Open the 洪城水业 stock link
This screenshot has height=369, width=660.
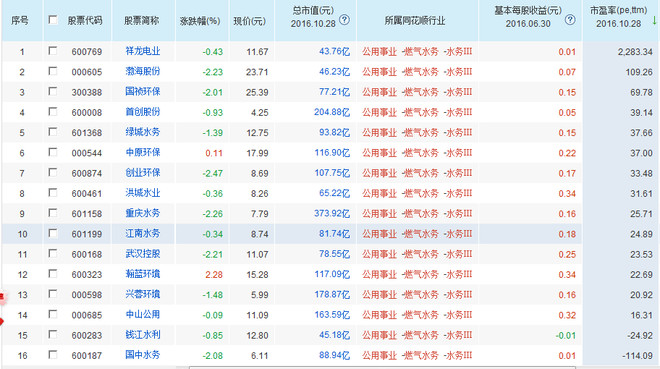[x=143, y=193]
